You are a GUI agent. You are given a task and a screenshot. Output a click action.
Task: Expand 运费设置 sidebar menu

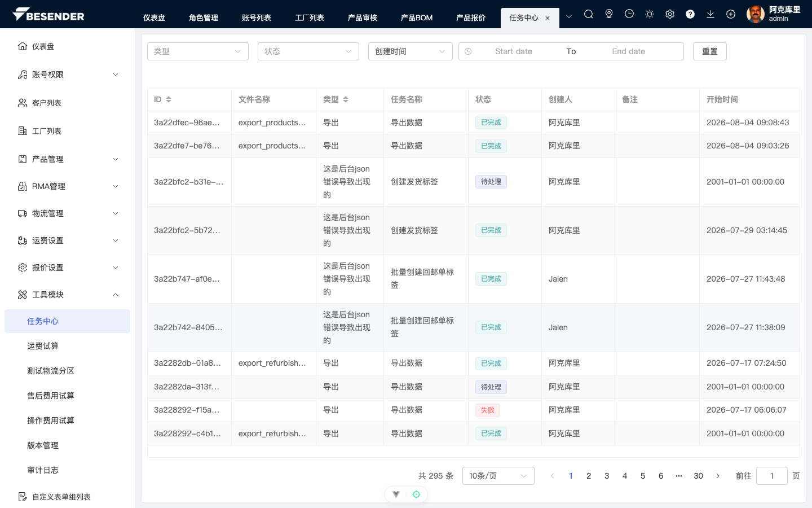(68, 240)
